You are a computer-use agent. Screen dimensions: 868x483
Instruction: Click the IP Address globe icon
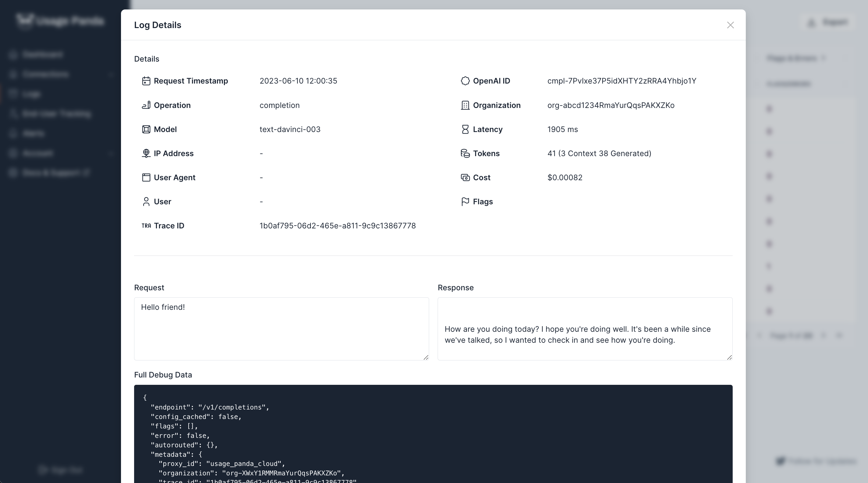coord(146,153)
